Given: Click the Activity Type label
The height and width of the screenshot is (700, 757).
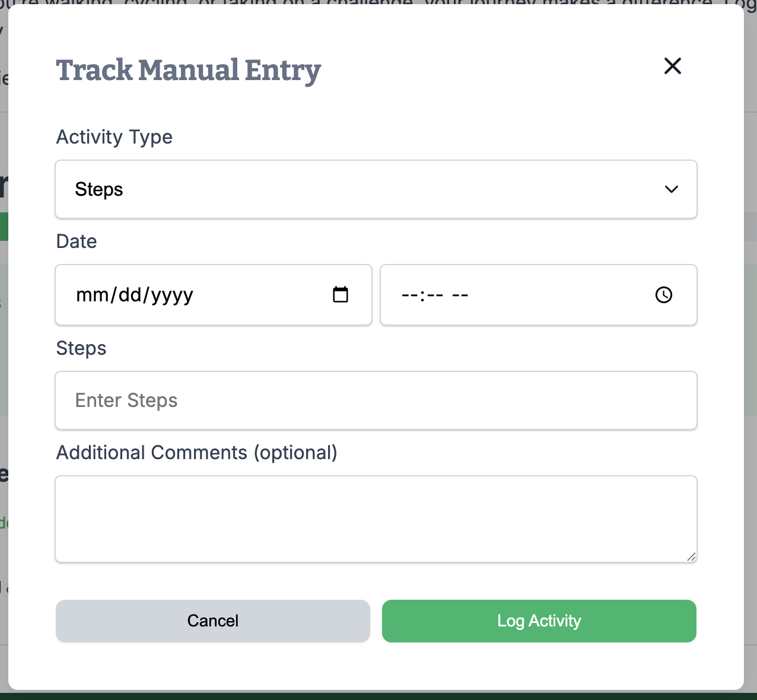Looking at the screenshot, I should coord(114,137).
